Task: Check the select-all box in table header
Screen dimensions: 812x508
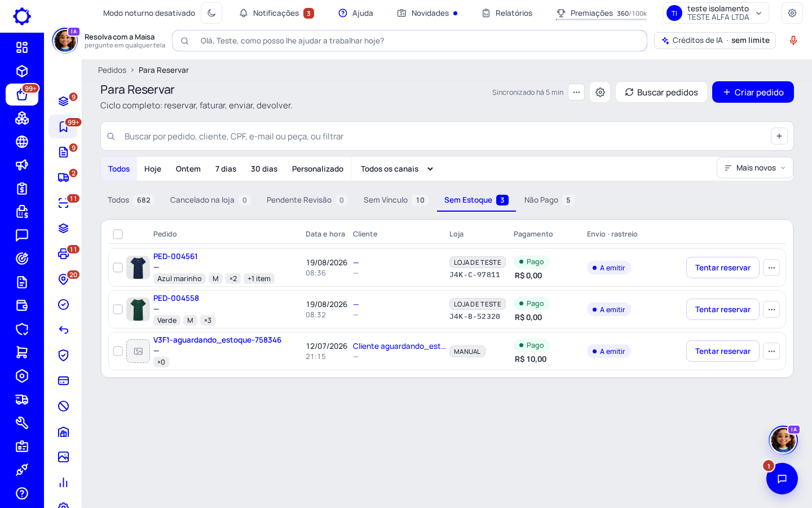Action: (x=118, y=234)
